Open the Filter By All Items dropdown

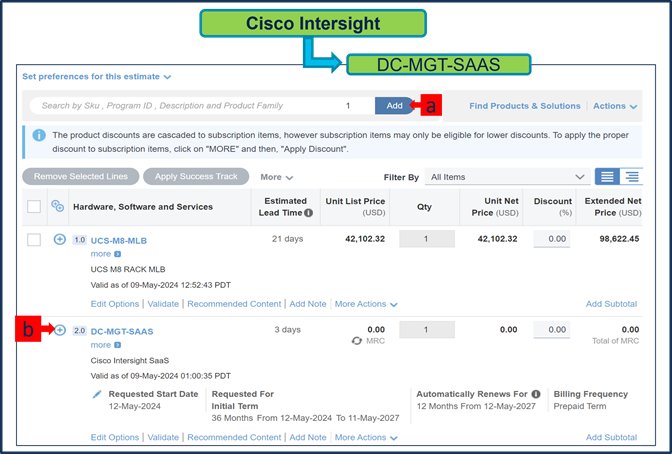pyautogui.click(x=507, y=177)
